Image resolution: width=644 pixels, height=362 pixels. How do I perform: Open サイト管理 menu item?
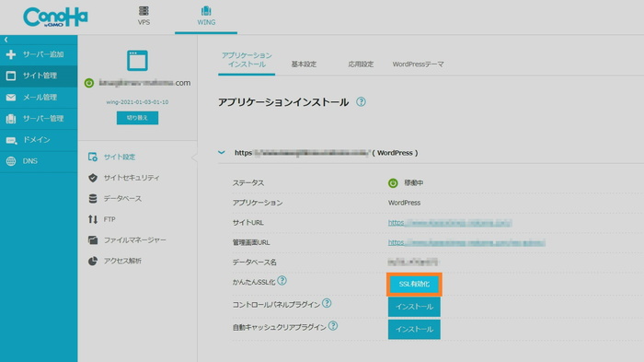(x=39, y=76)
